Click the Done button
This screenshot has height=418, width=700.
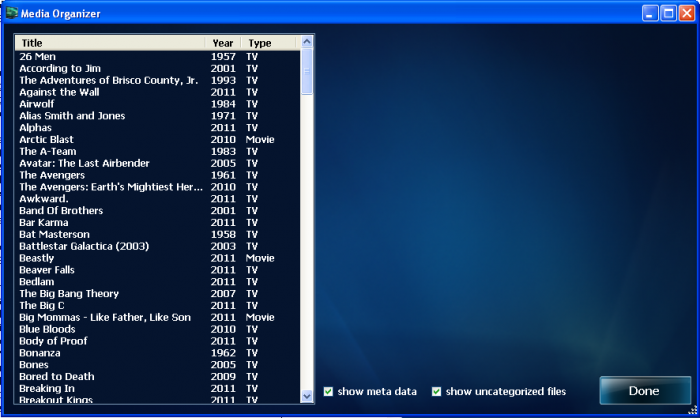(x=645, y=391)
